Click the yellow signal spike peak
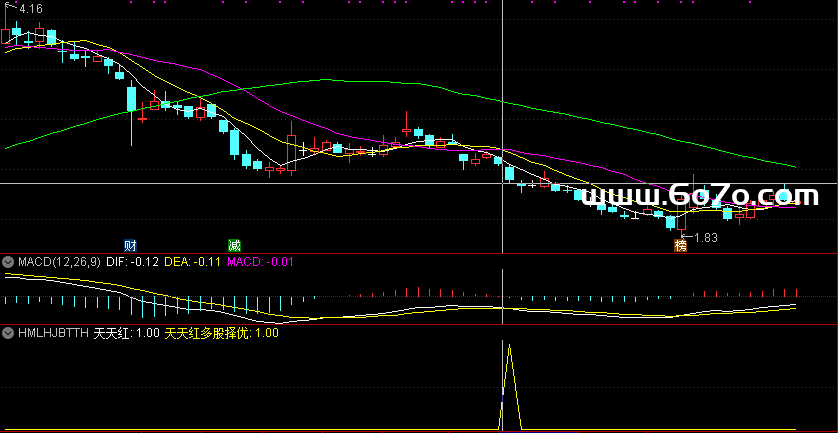Screen dimensions: 838x433 pos(509,347)
